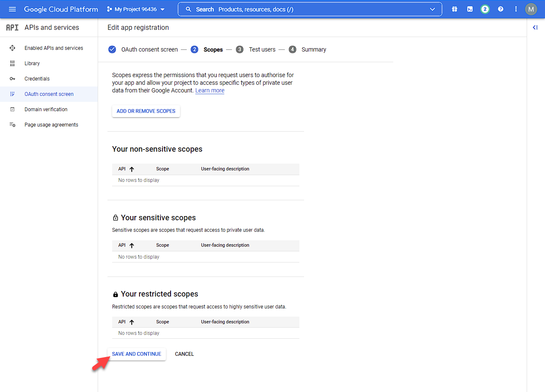Click User-facing description header in restricted table

(x=225, y=322)
